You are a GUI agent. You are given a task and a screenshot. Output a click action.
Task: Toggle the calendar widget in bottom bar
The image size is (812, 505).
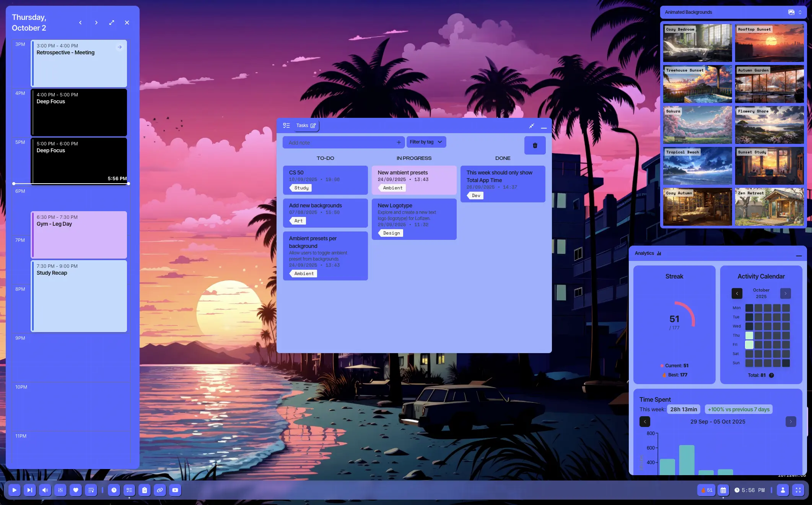pos(723,490)
